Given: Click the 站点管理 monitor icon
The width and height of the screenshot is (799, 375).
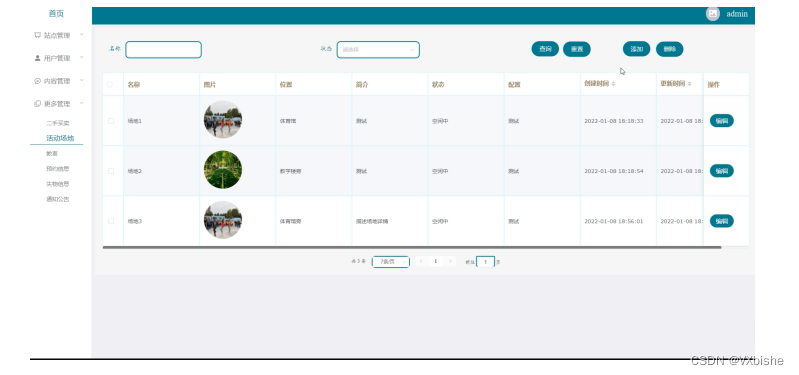Looking at the screenshot, I should pos(37,35).
